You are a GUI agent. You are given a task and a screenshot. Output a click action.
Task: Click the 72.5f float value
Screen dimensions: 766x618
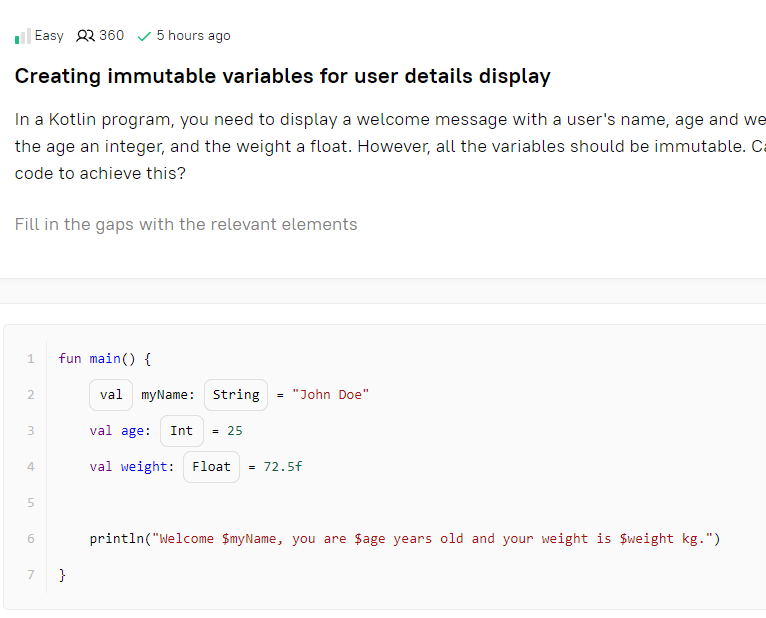click(x=283, y=467)
